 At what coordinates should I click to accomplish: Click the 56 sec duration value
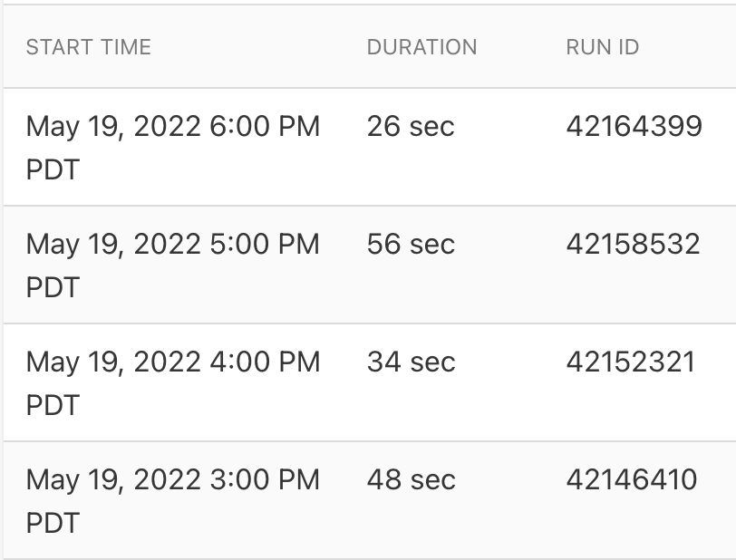[x=410, y=245]
